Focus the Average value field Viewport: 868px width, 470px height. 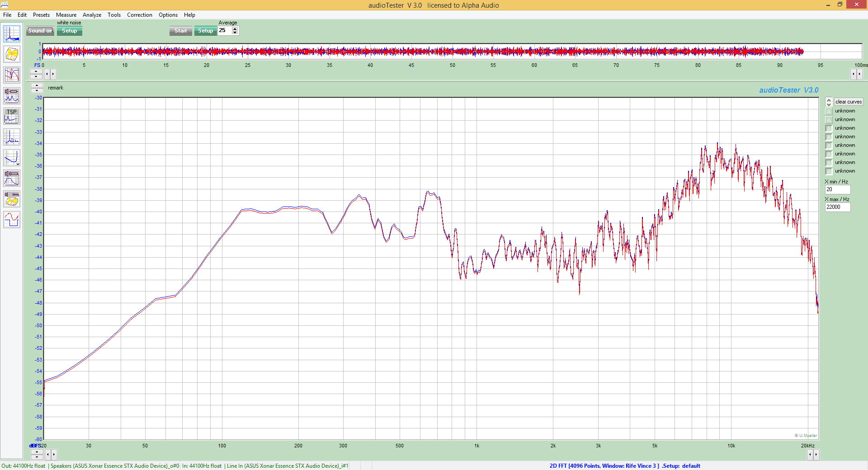[x=225, y=31]
